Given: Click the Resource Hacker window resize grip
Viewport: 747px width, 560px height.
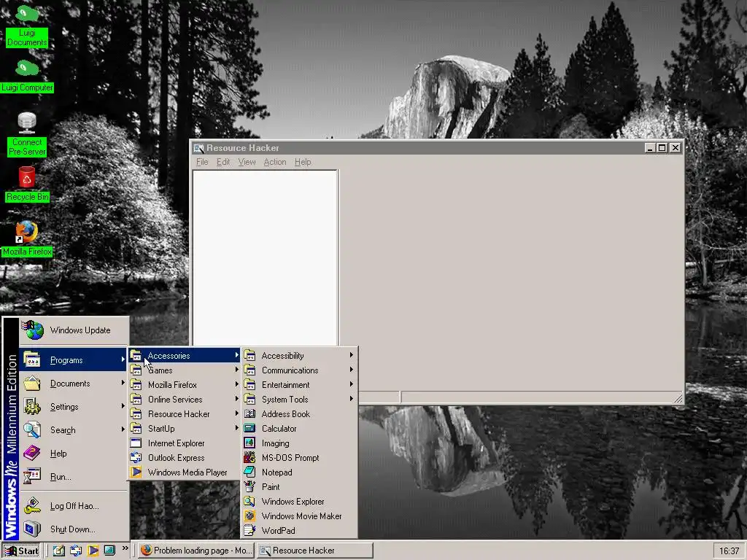Looking at the screenshot, I should (678, 398).
